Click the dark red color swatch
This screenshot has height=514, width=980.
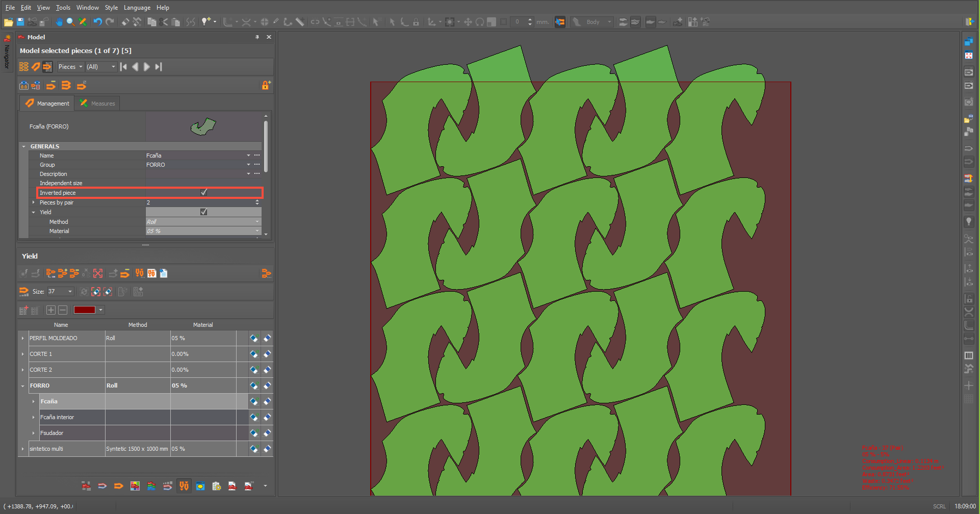pyautogui.click(x=84, y=310)
